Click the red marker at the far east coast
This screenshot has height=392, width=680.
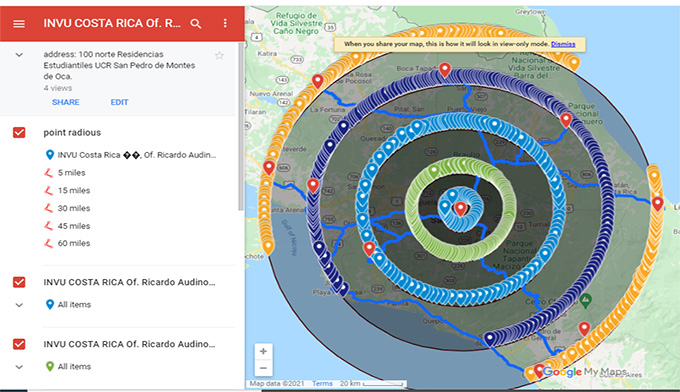pos(658,203)
